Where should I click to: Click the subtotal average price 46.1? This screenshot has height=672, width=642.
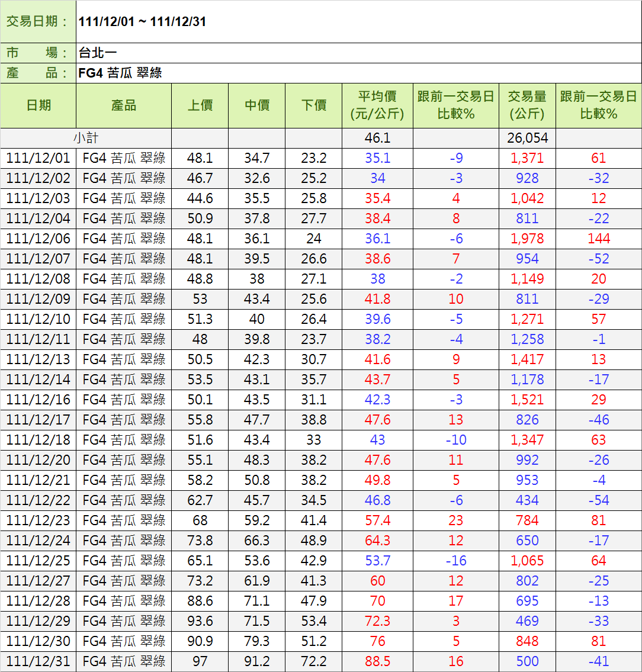pyautogui.click(x=377, y=138)
